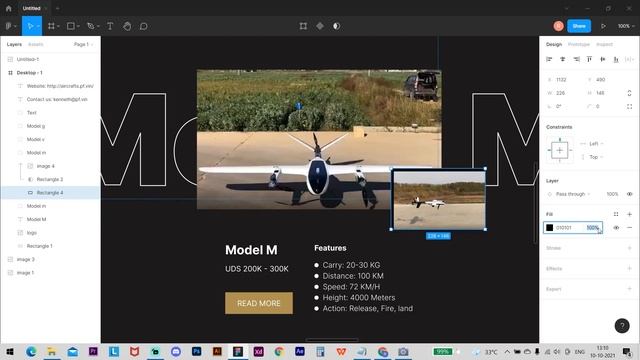640x360 pixels.
Task: Click the fill opacity 100% field
Action: [x=593, y=228]
